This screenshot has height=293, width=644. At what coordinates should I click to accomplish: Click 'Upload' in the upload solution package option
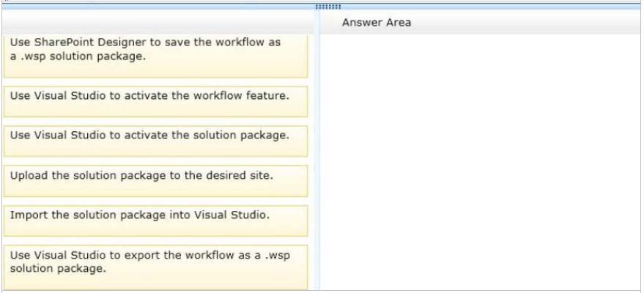pyautogui.click(x=27, y=176)
